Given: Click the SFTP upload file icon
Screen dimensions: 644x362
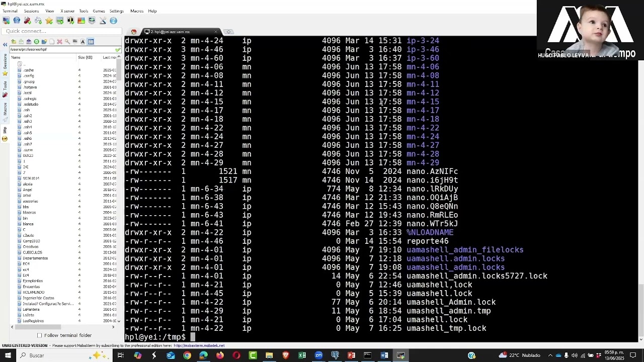Looking at the screenshot, I should click(29, 42).
